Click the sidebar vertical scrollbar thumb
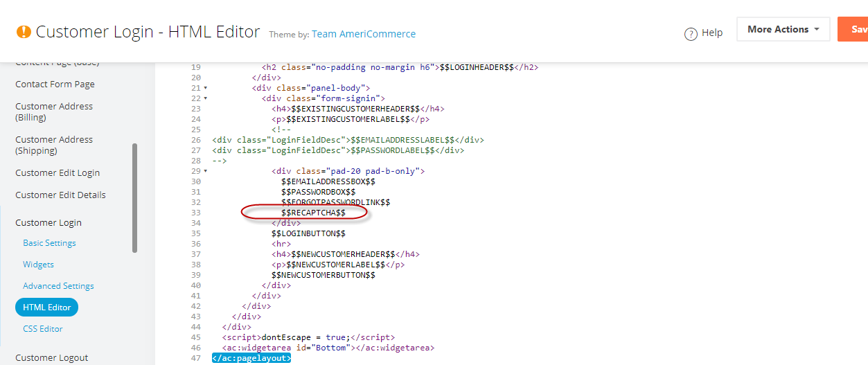Image resolution: width=868 pixels, height=365 pixels. pos(134,198)
